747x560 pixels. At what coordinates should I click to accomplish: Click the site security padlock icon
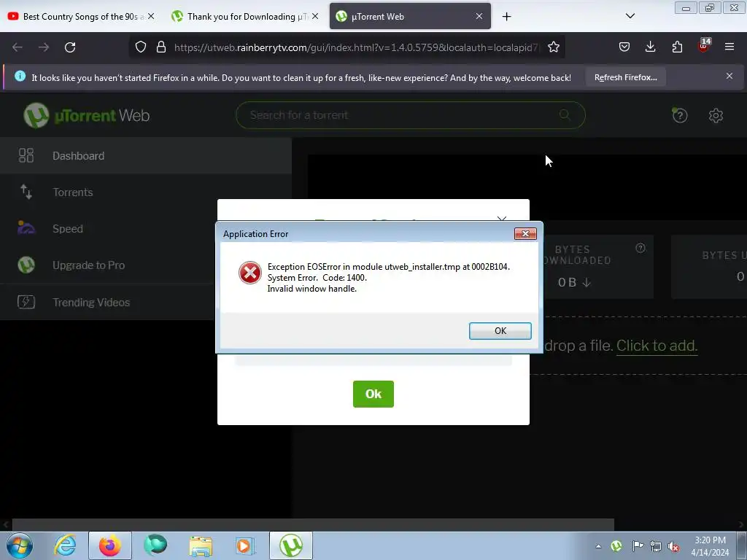tap(161, 47)
